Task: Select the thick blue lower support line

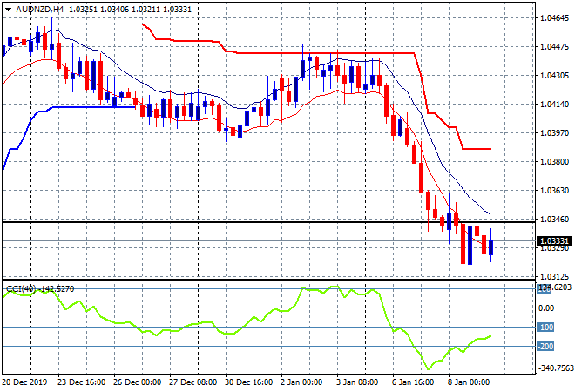Action: 87,107
